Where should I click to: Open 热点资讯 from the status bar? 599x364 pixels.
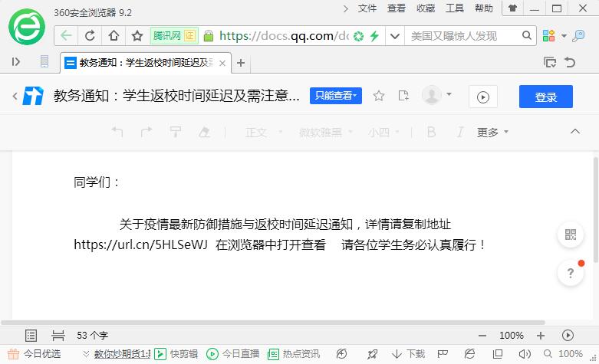pyautogui.click(x=294, y=354)
